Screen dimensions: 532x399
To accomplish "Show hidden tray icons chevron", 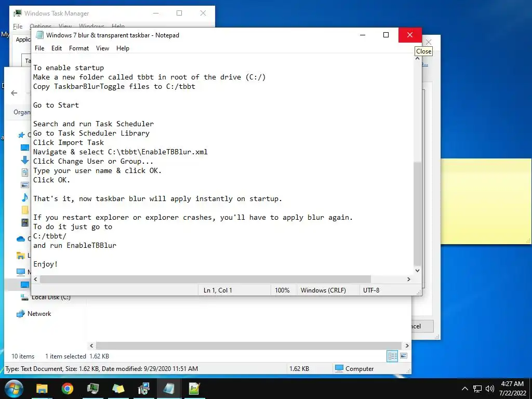I will tap(465, 389).
